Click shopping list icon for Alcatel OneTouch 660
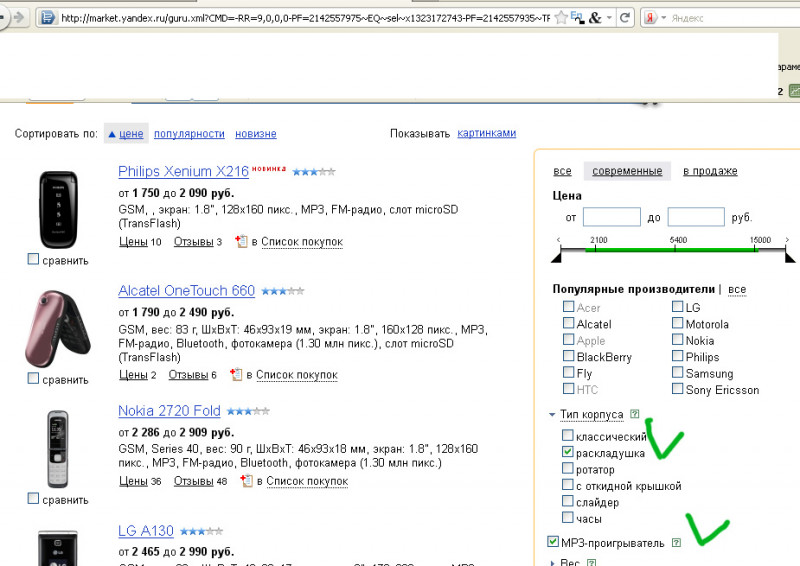800x566 pixels. coord(236,374)
